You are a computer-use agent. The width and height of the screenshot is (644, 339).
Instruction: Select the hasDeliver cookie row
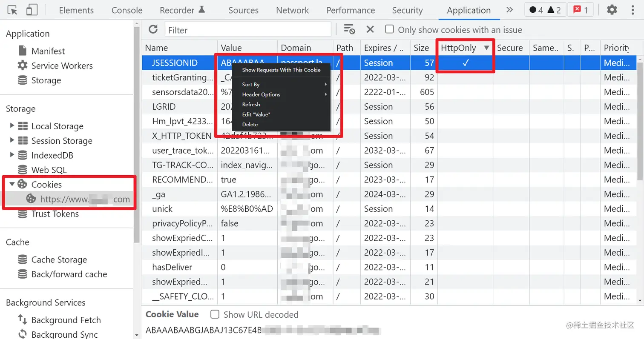389,267
